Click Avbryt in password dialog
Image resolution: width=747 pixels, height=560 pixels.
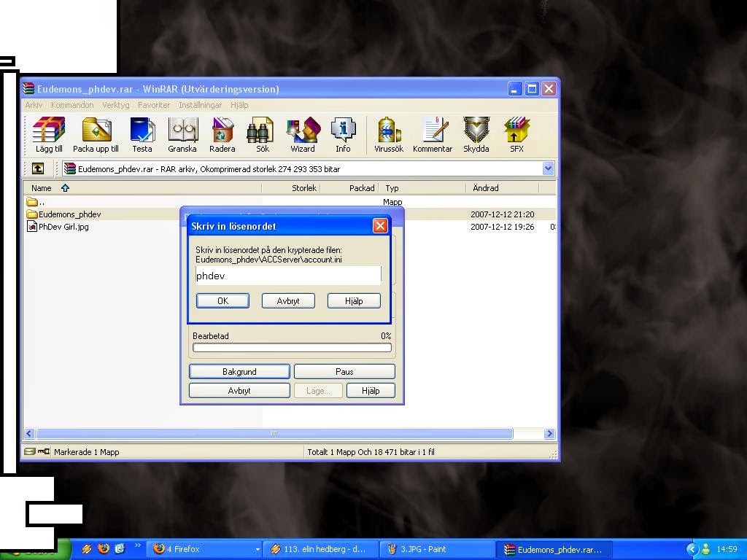click(288, 301)
